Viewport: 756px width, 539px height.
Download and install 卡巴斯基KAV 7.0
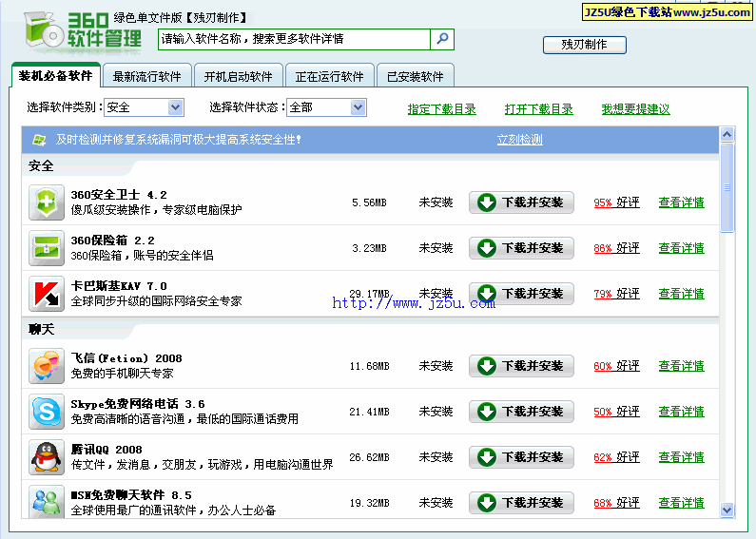coord(521,294)
